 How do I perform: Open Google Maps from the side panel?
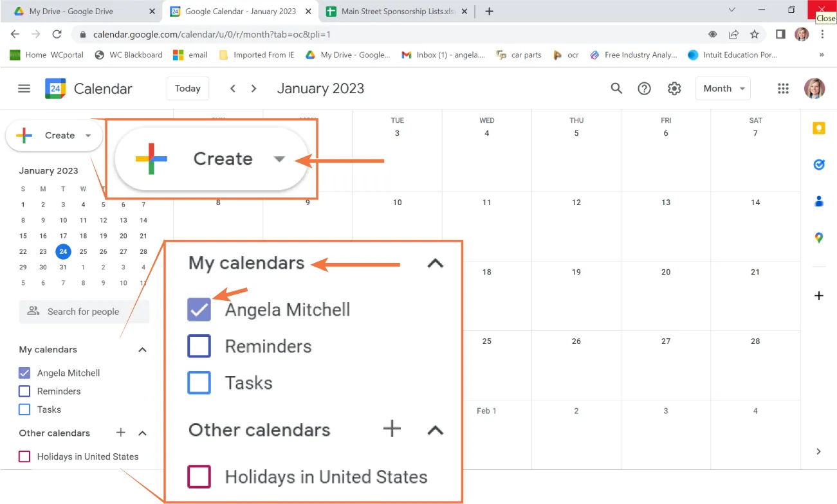point(818,238)
